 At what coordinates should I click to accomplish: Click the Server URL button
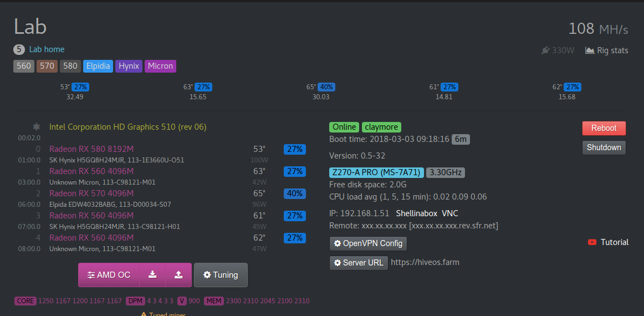pos(358,262)
